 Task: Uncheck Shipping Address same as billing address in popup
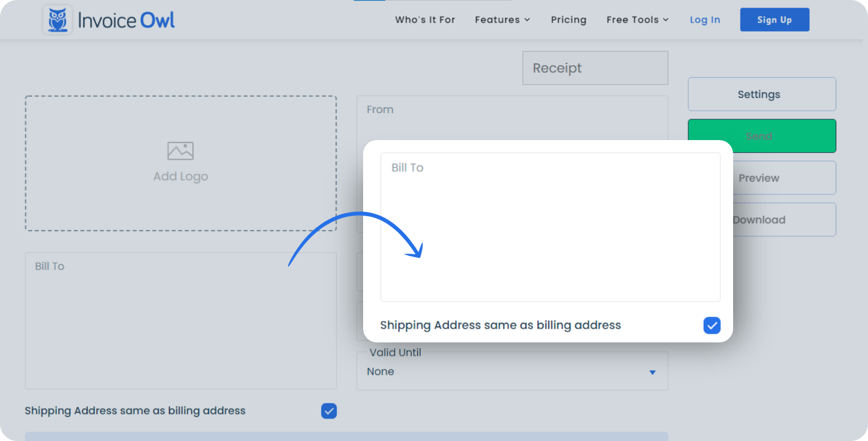[x=712, y=325]
